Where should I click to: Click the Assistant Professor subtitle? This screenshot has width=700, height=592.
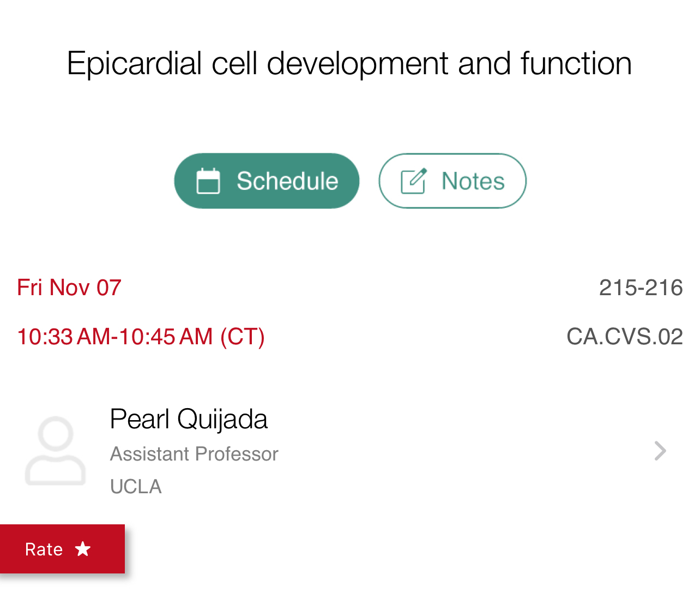click(x=194, y=454)
